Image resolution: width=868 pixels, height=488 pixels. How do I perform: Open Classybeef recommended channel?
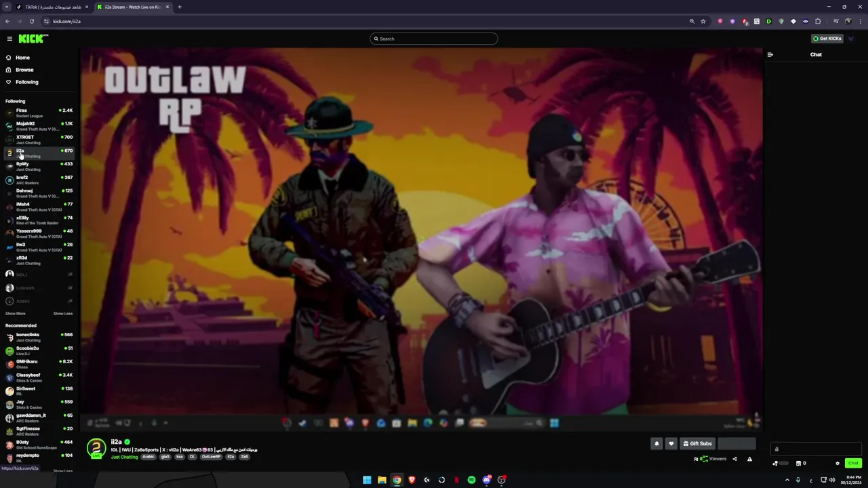pos(39,378)
